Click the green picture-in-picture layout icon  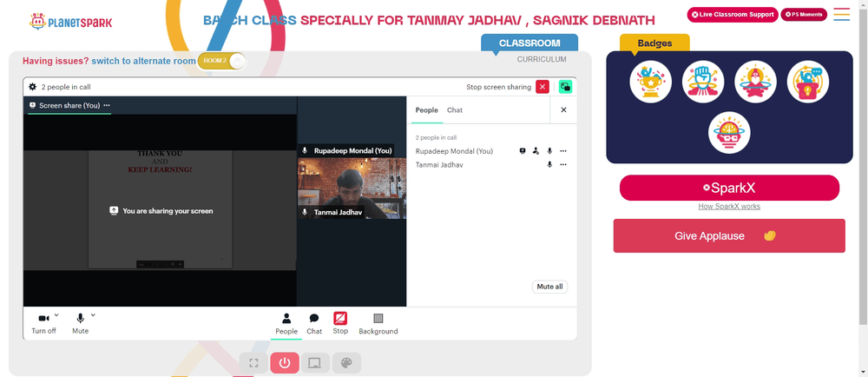[565, 87]
